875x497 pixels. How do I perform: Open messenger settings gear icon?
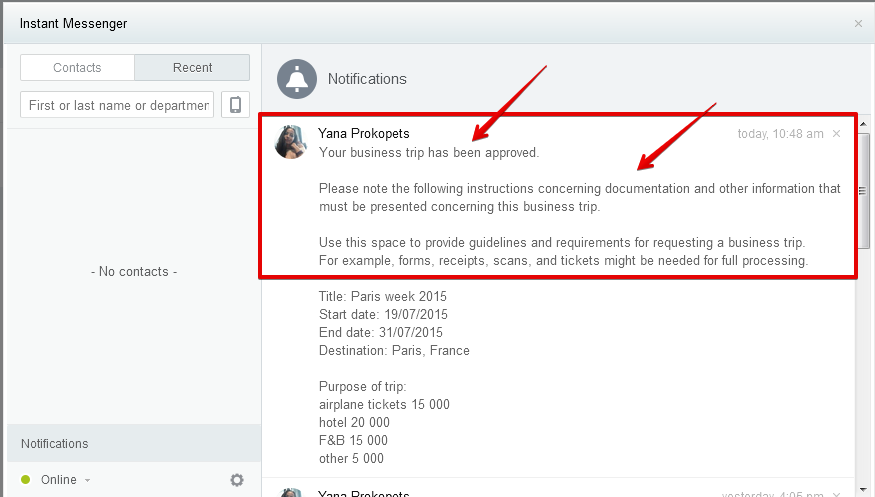click(237, 480)
